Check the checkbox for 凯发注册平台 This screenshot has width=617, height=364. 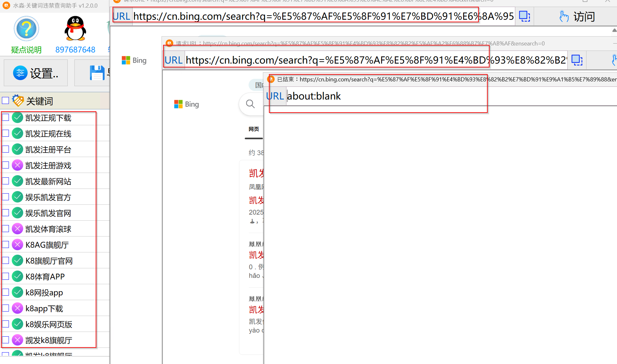5,149
